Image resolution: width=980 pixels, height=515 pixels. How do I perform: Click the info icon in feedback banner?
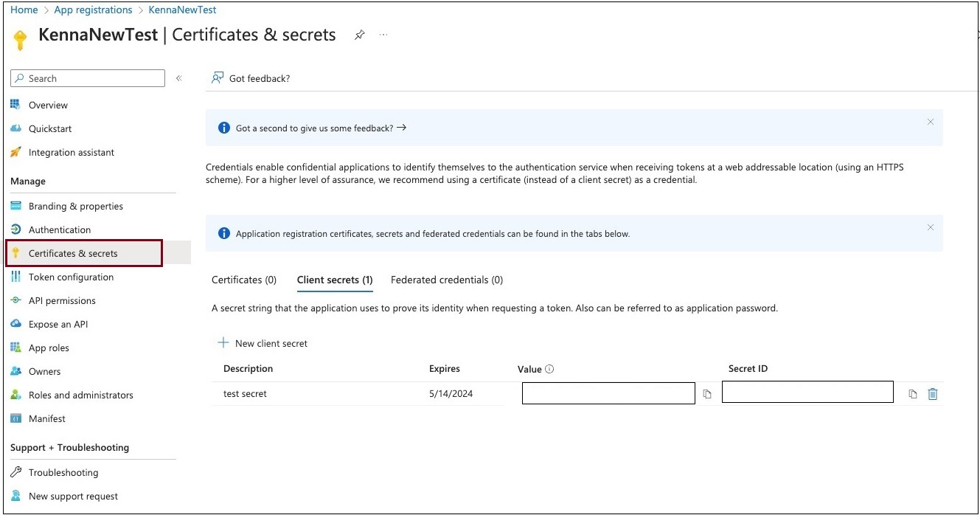tap(224, 128)
